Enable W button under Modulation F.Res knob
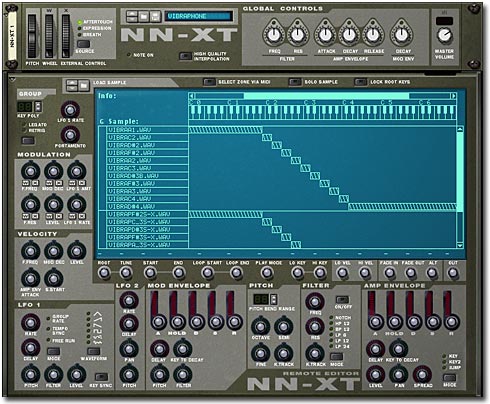The image size is (490, 404). pyautogui.click(x=26, y=216)
